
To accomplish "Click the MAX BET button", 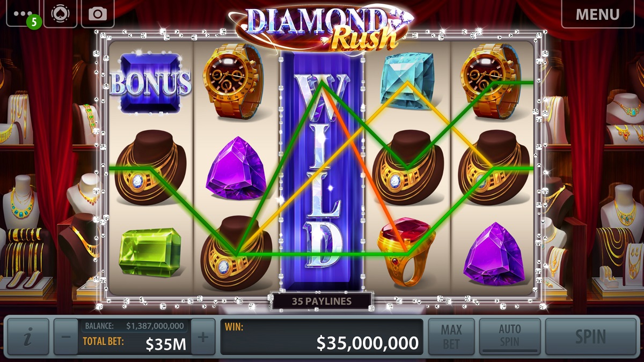I will point(451,337).
